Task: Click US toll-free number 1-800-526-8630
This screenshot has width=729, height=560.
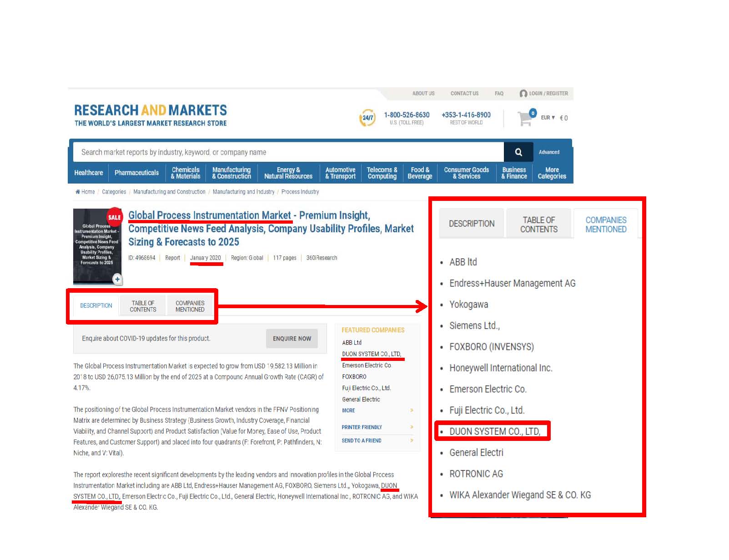Action: 407,115
